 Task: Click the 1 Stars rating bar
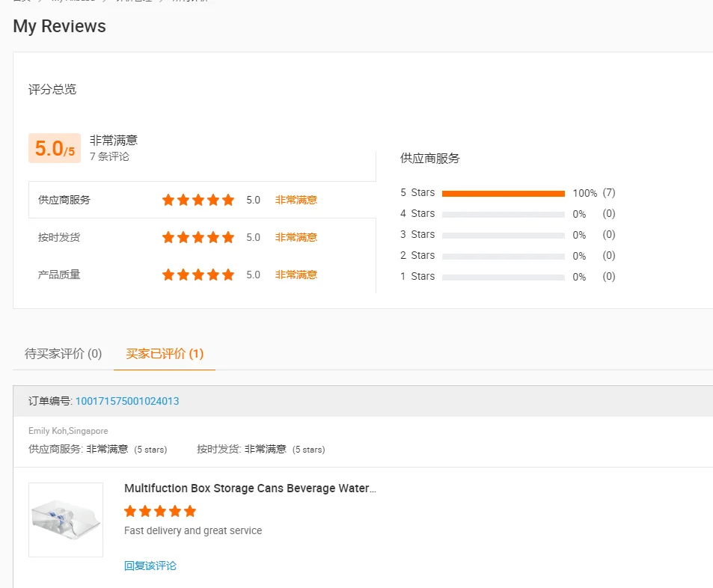(x=503, y=277)
